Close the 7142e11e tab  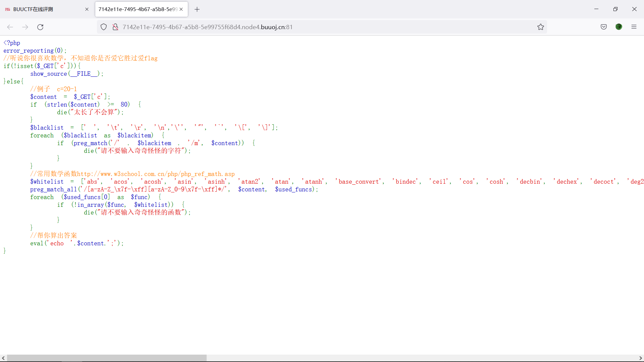(181, 9)
